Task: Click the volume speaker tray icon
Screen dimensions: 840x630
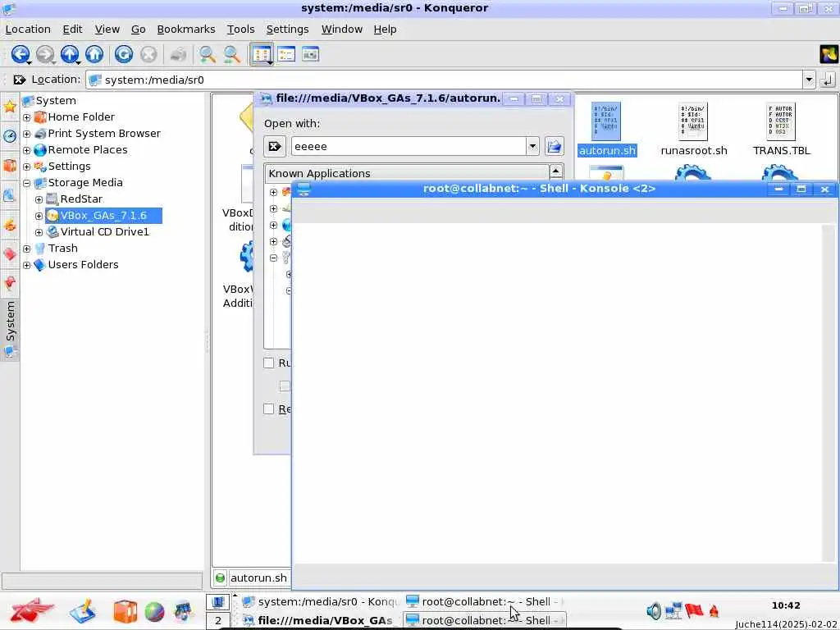Action: (x=654, y=610)
